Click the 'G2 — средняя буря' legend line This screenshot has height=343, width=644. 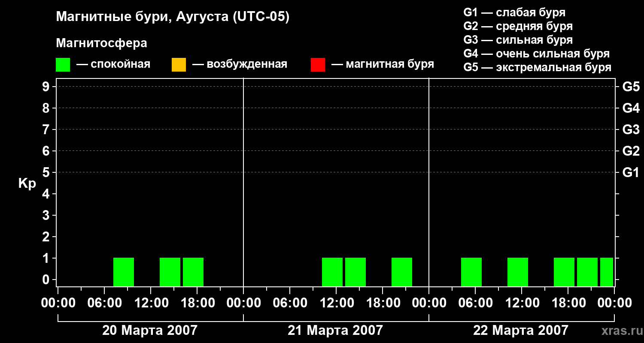point(518,26)
